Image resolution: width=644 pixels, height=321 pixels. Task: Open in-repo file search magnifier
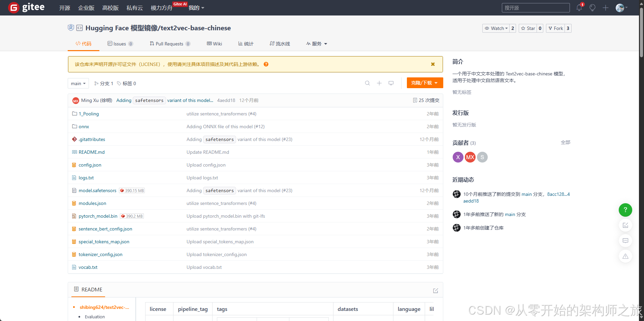(x=367, y=83)
